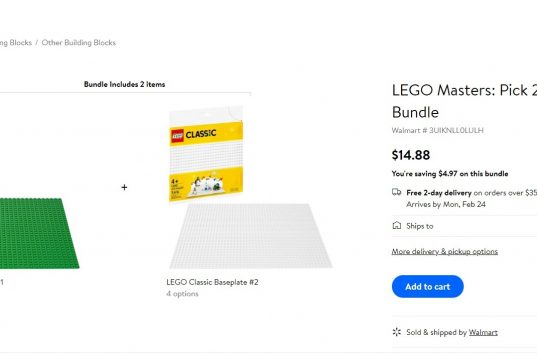Click the plus sign between bundle items

[x=124, y=187]
